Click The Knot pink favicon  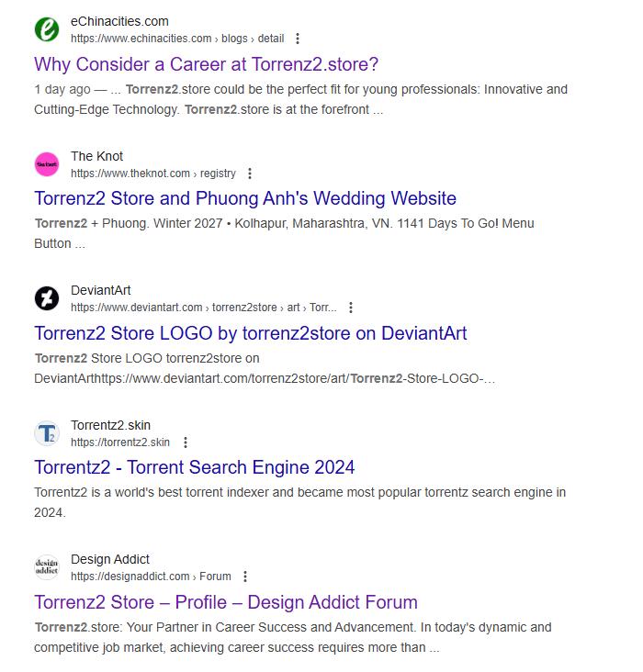(x=47, y=164)
